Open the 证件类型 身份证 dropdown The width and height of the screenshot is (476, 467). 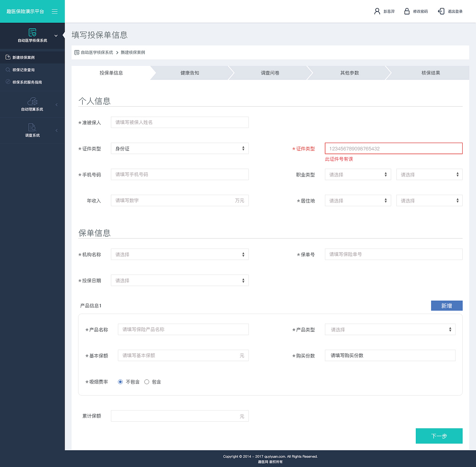pos(180,148)
